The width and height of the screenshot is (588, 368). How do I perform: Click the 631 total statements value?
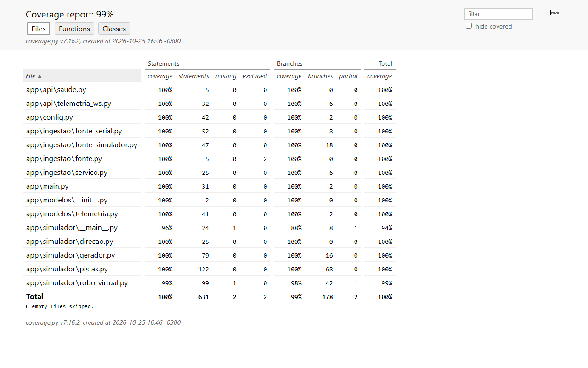pyautogui.click(x=203, y=297)
